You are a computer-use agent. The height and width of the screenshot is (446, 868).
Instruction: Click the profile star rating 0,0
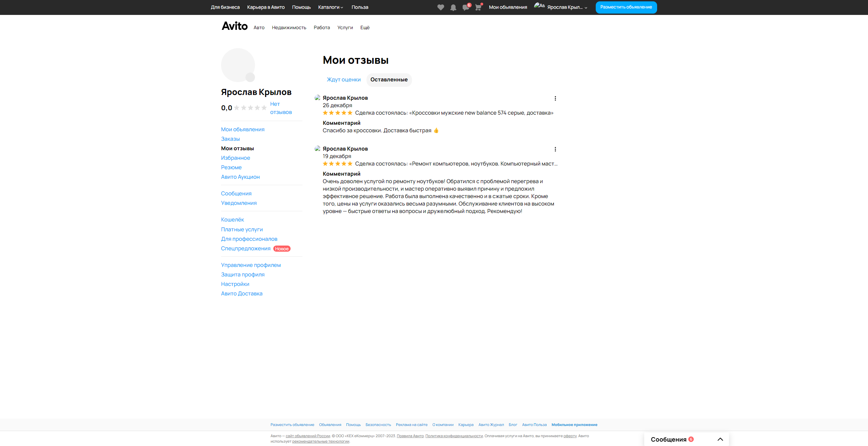250,108
